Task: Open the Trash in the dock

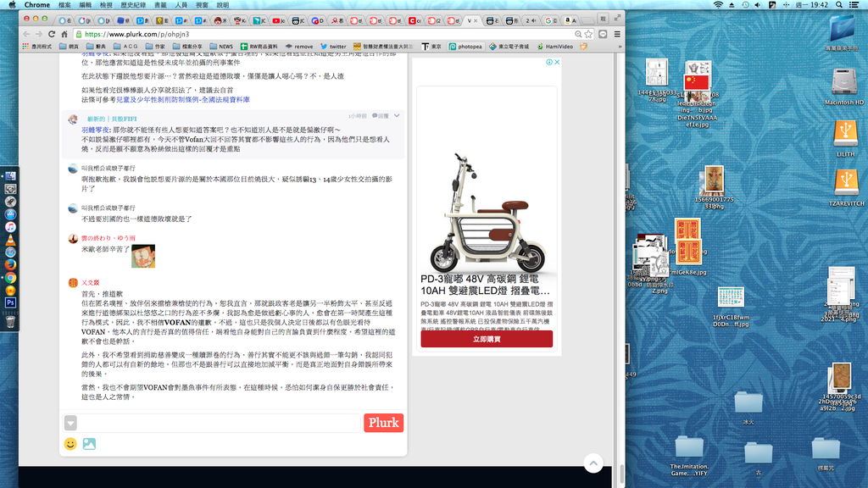Action: click(x=10, y=321)
